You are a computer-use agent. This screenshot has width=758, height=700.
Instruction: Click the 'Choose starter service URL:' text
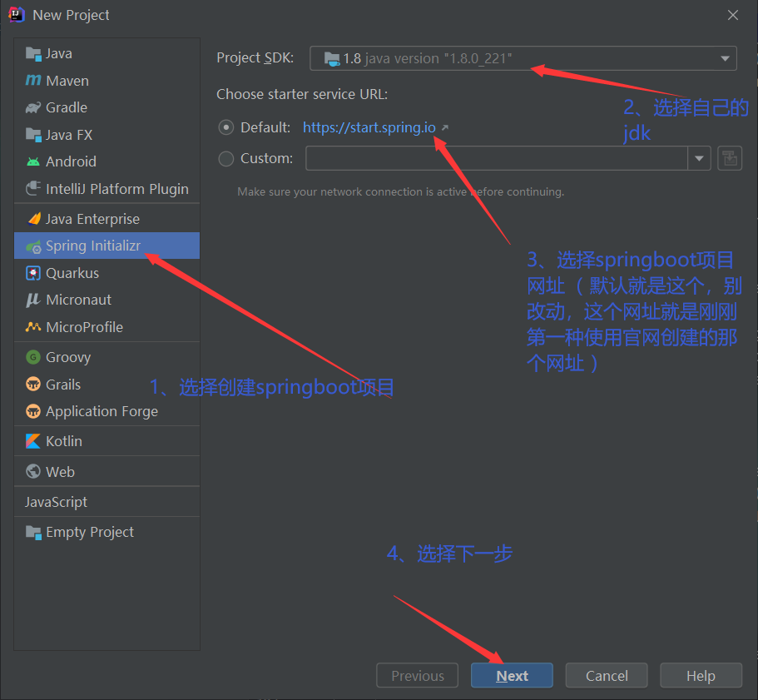(x=302, y=94)
